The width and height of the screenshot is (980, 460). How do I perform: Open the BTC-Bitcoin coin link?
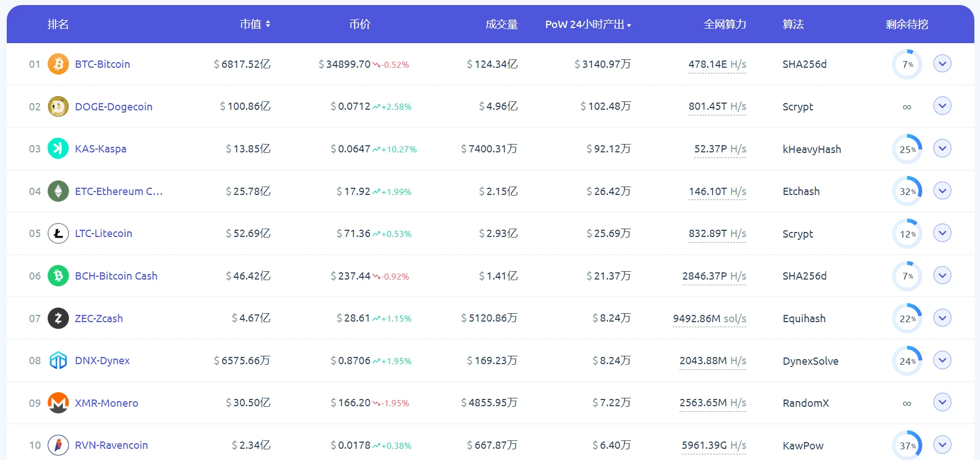coord(103,64)
